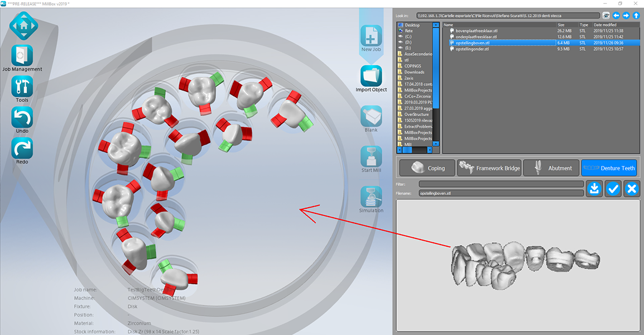Select the Framework Bridge object type
The height and width of the screenshot is (335, 644).
point(489,167)
